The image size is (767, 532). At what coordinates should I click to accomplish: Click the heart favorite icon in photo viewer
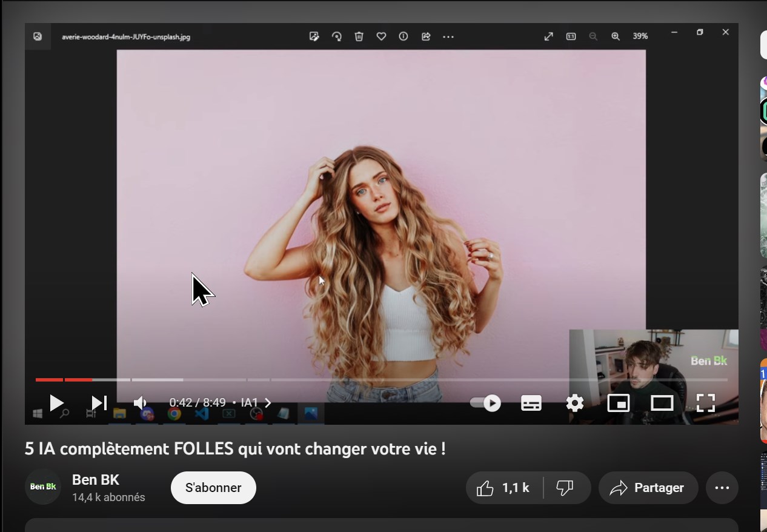(381, 37)
